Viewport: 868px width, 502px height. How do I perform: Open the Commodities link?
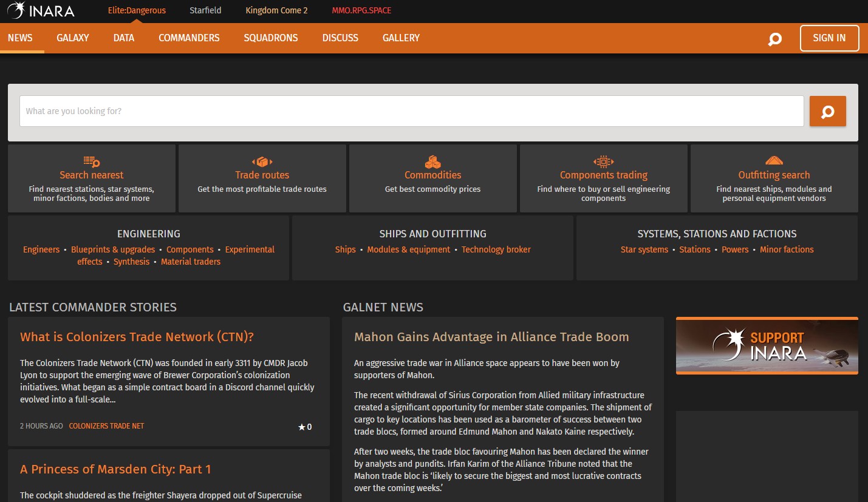(x=433, y=175)
